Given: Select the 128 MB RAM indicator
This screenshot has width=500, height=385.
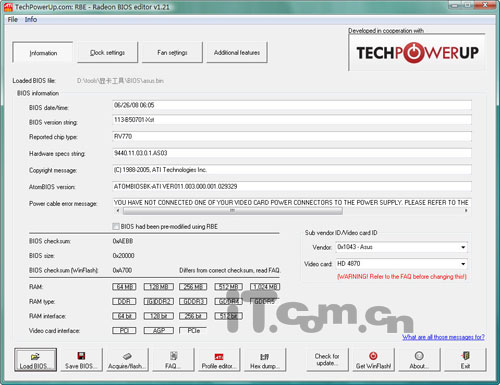Looking at the screenshot, I should pyautogui.click(x=159, y=287).
